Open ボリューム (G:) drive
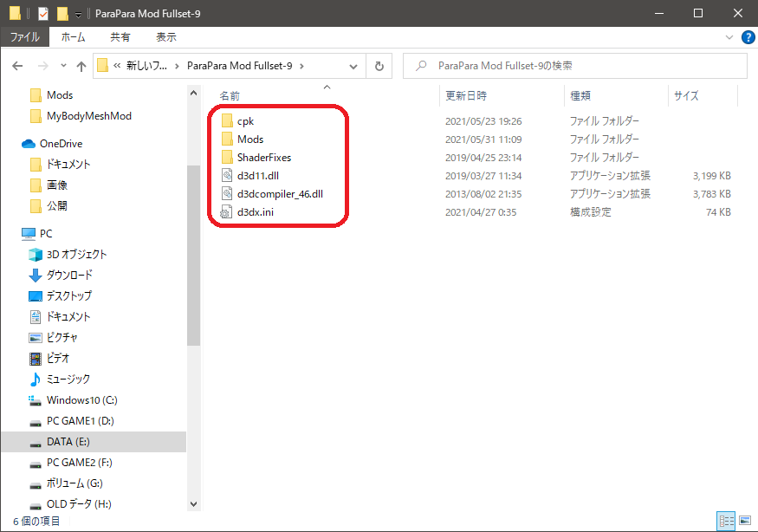The height and width of the screenshot is (532, 758). (x=75, y=483)
